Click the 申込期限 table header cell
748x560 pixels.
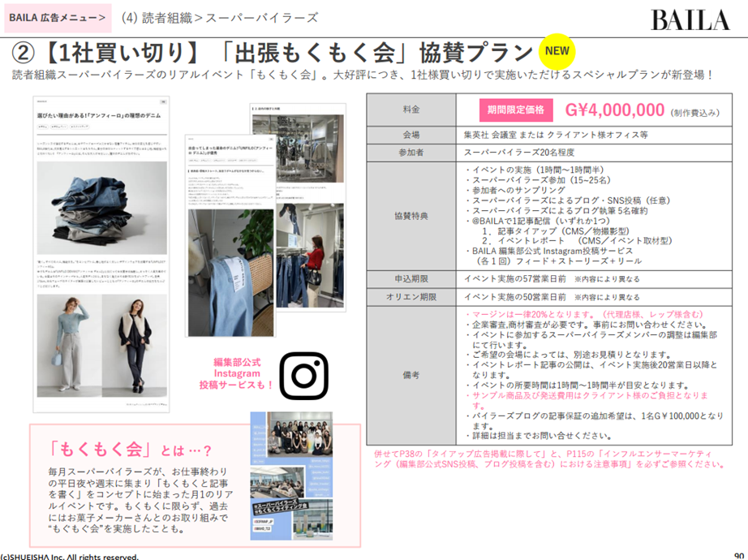[x=411, y=279]
